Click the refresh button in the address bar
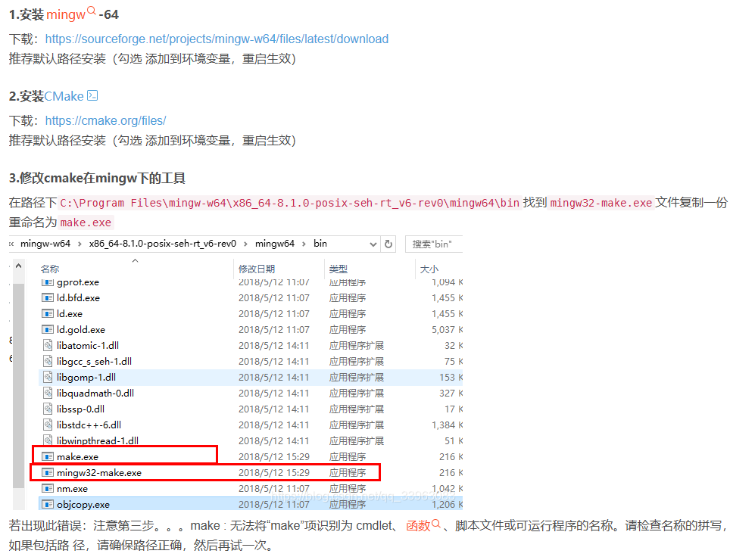The image size is (730, 560). pyautogui.click(x=388, y=244)
